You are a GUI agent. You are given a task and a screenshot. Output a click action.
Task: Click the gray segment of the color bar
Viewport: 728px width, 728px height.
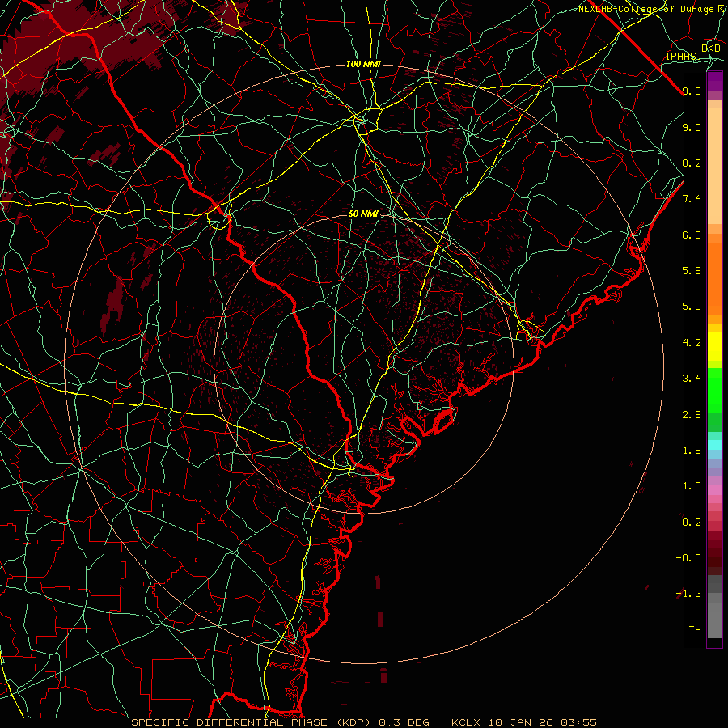point(714,606)
